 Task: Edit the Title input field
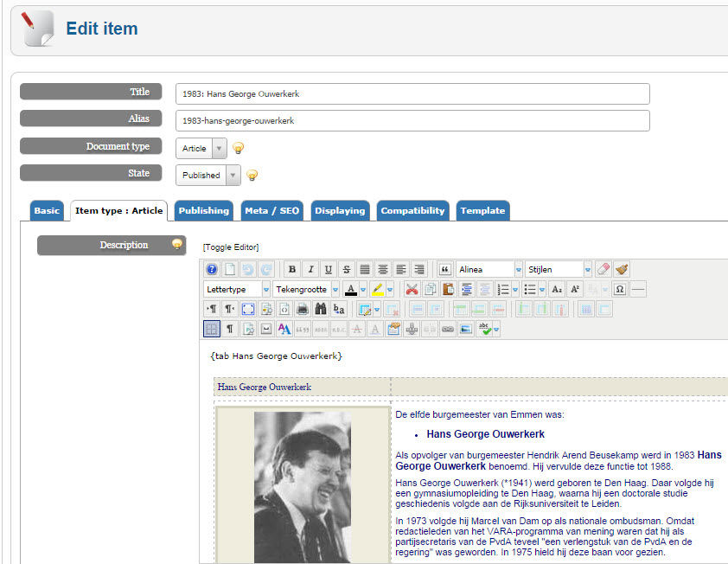click(x=412, y=93)
